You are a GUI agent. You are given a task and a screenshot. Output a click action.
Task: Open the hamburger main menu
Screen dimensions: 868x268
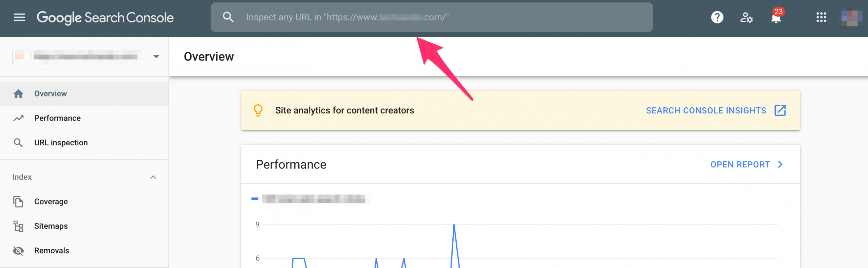19,17
